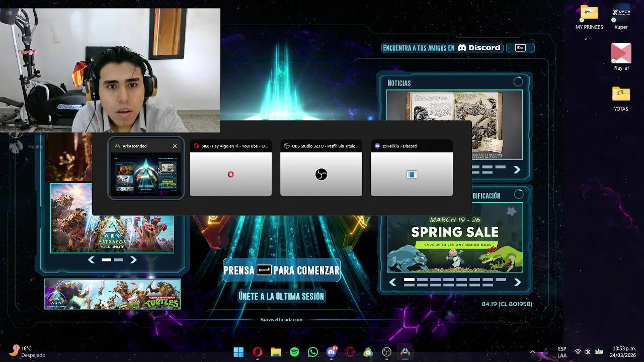Go to next Spring Sale slide
The height and width of the screenshot is (362, 644).
[x=517, y=283]
